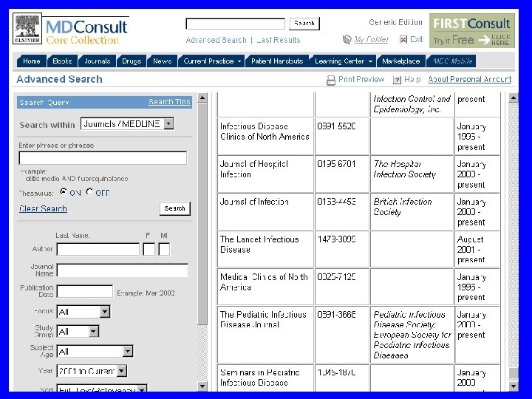Open the Books tab
This screenshot has width=532, height=399.
point(62,61)
